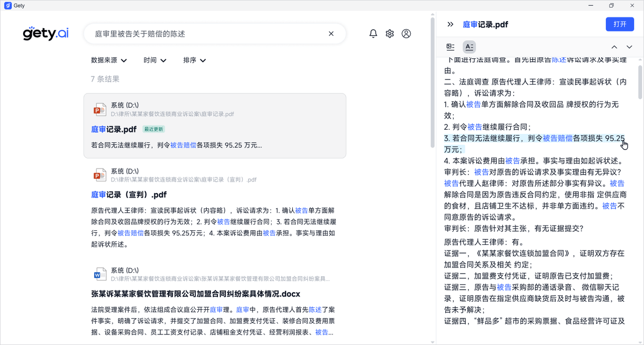
Task: Switch preview to text view mode
Action: click(469, 47)
